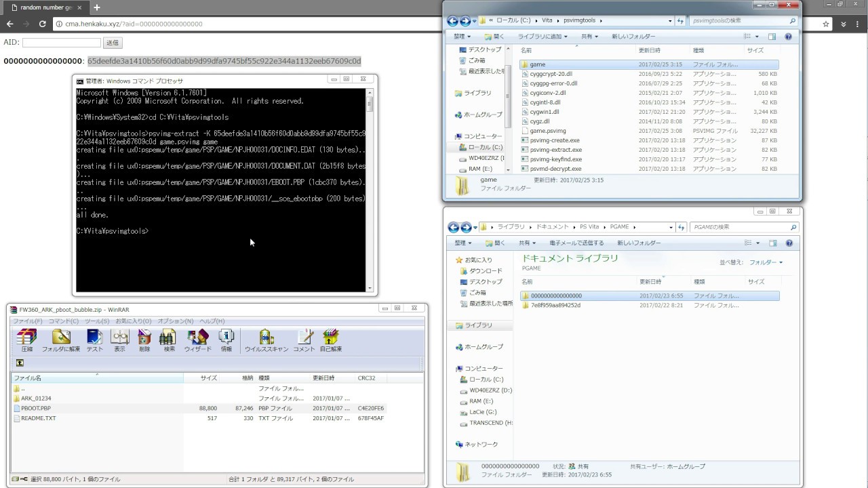Image resolution: width=868 pixels, height=488 pixels.
Task: Open the WinRAR ウィザード wizard
Action: [198, 340]
